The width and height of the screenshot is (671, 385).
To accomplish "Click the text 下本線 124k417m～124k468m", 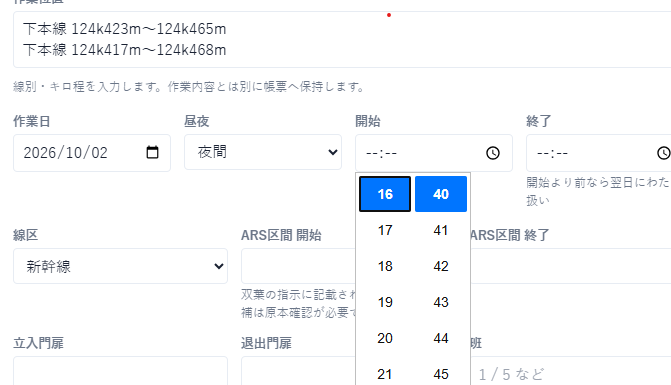I will click(x=125, y=50).
